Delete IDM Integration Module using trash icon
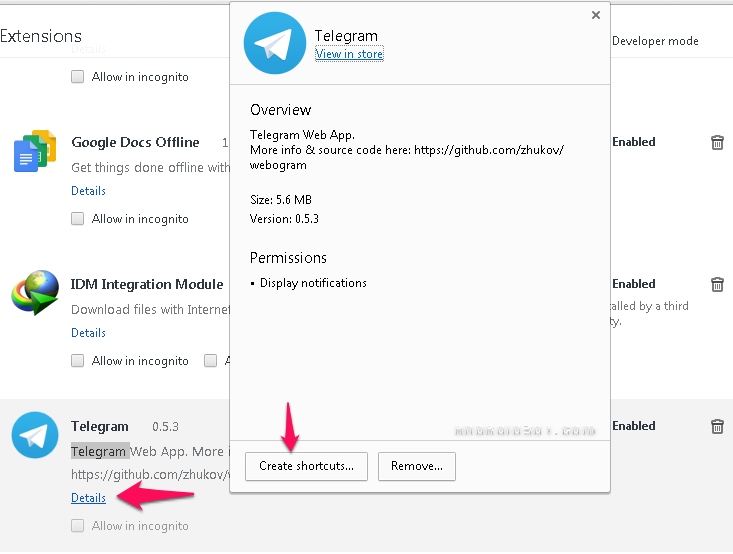The width and height of the screenshot is (733, 554). pyautogui.click(x=717, y=284)
